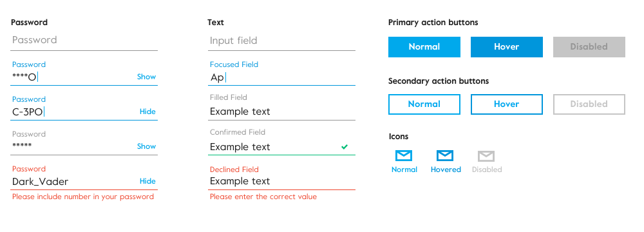Click the secondary Disabled outlined button
The width and height of the screenshot is (644, 232).
[589, 104]
